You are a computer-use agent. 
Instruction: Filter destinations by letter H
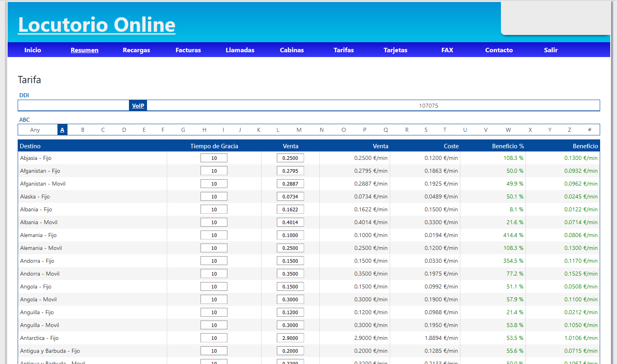(x=204, y=130)
